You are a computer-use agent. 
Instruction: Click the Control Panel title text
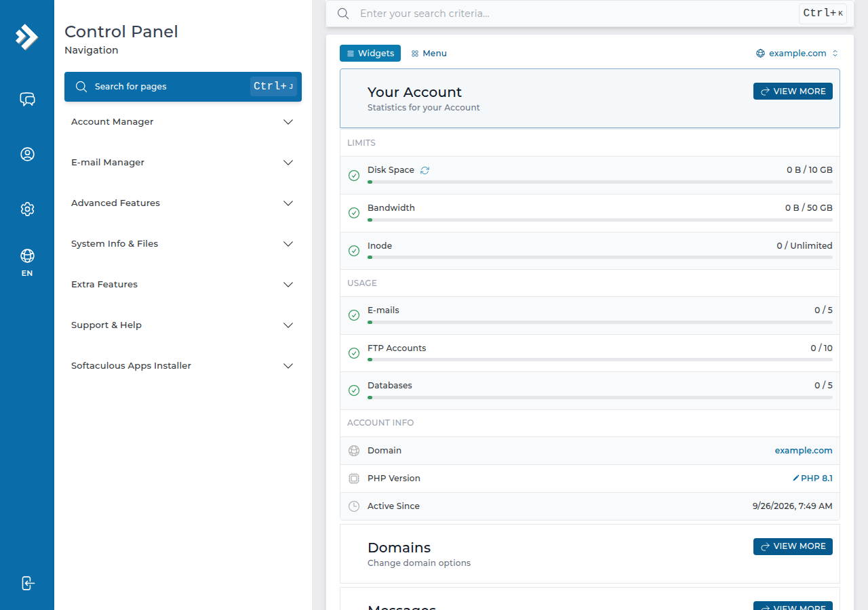pos(121,32)
